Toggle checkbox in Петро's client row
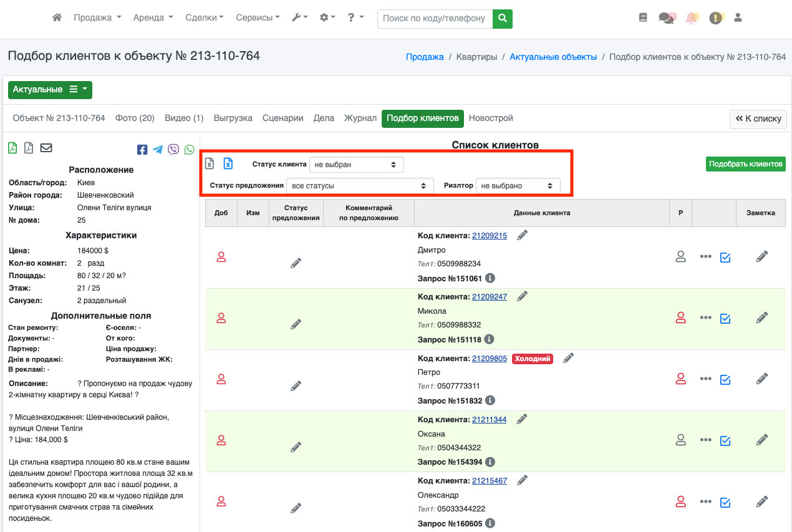This screenshot has height=532, width=792. 725,379
